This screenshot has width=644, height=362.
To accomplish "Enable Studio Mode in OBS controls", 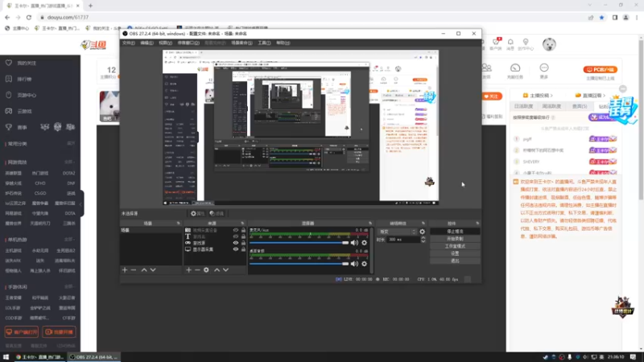I will [455, 246].
